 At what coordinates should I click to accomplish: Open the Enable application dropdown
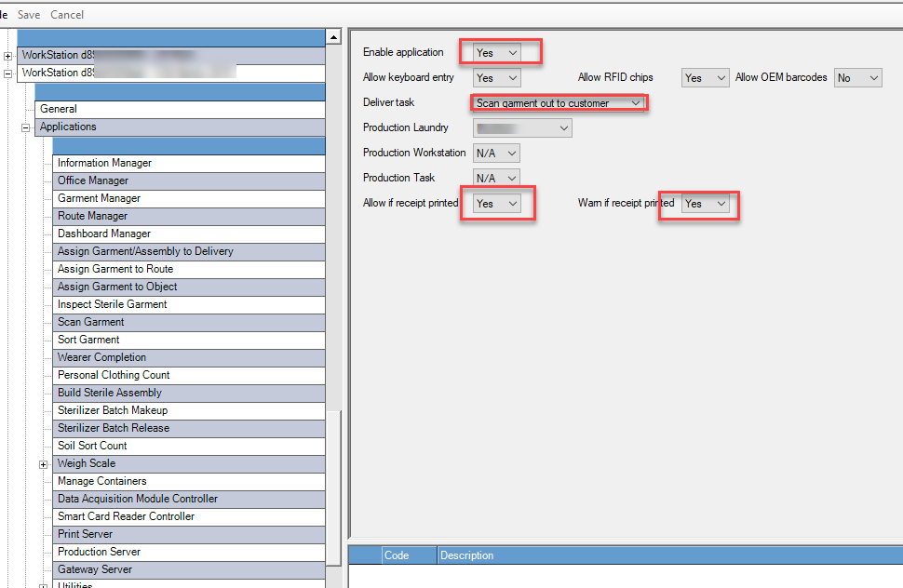point(499,51)
